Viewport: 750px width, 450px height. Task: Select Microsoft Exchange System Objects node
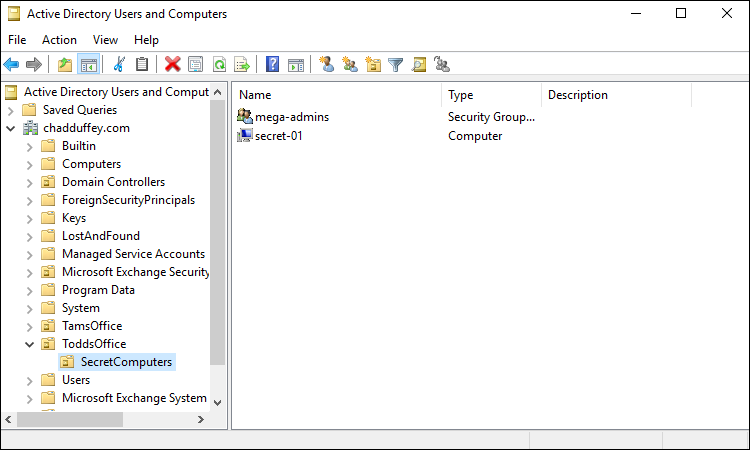pos(134,398)
